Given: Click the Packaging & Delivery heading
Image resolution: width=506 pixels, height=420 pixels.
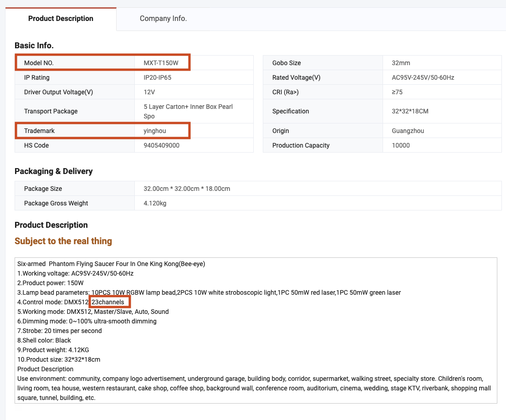Looking at the screenshot, I should click(54, 171).
